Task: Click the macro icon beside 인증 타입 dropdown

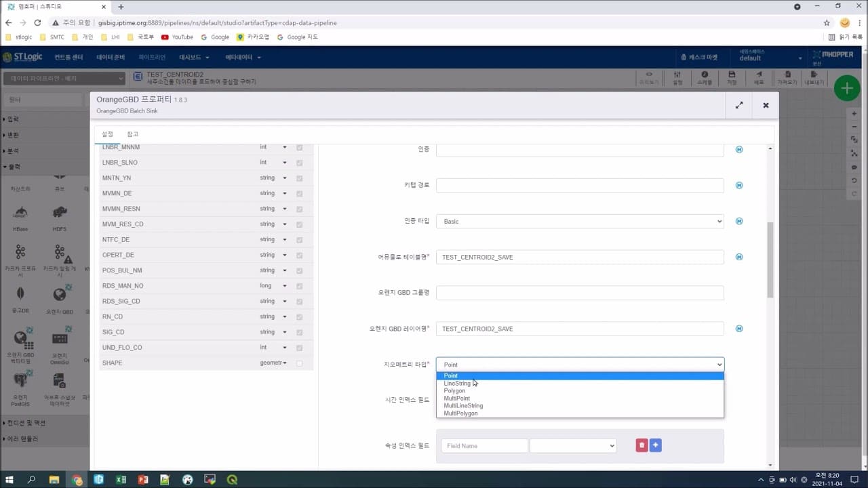Action: click(739, 221)
